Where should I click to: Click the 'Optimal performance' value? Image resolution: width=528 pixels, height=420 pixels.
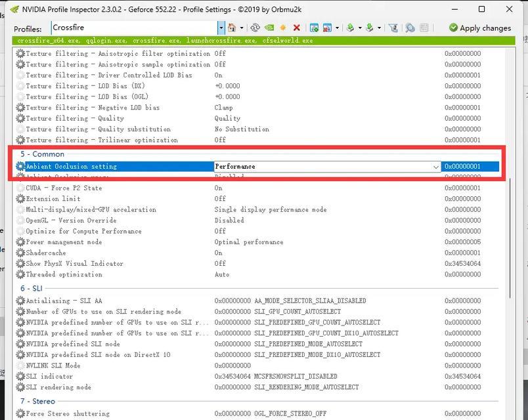click(249, 241)
